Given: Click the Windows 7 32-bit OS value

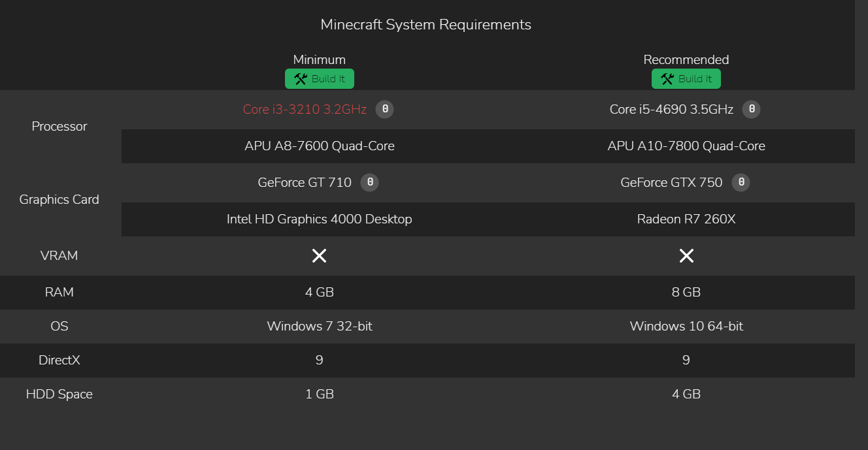Looking at the screenshot, I should click(x=320, y=326).
